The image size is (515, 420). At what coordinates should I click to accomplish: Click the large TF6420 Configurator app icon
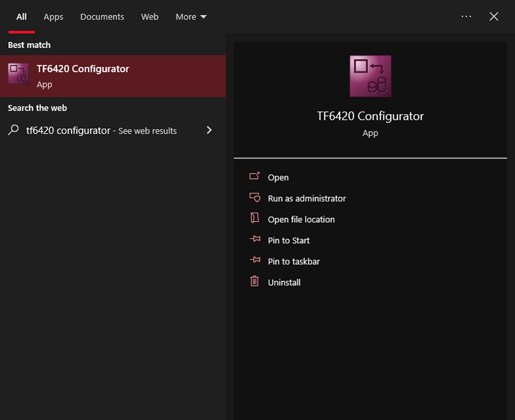pyautogui.click(x=370, y=76)
